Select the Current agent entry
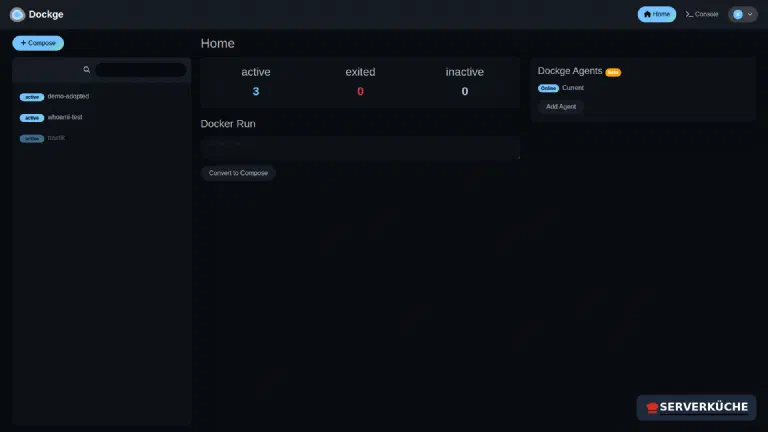The height and width of the screenshot is (432, 768). coord(573,88)
